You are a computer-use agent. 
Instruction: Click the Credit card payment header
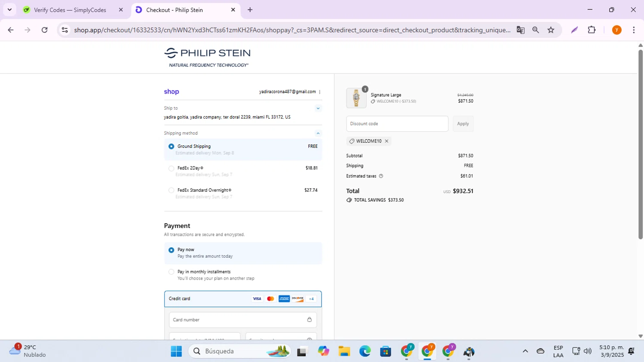pos(243,299)
